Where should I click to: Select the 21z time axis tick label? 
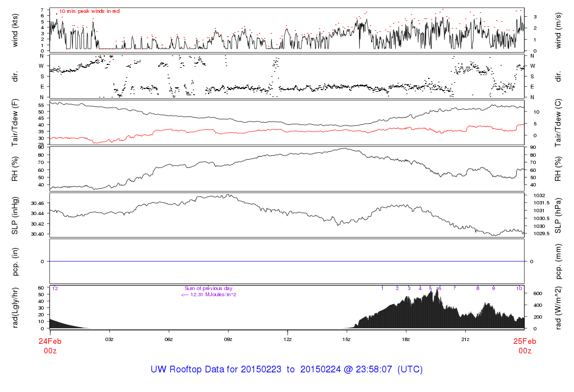coord(465,339)
